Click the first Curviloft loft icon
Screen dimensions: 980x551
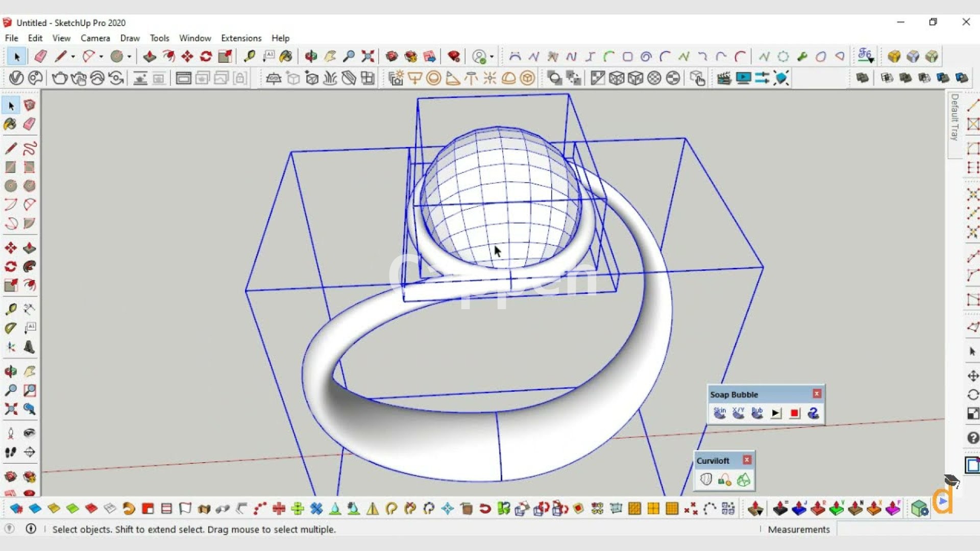click(706, 480)
